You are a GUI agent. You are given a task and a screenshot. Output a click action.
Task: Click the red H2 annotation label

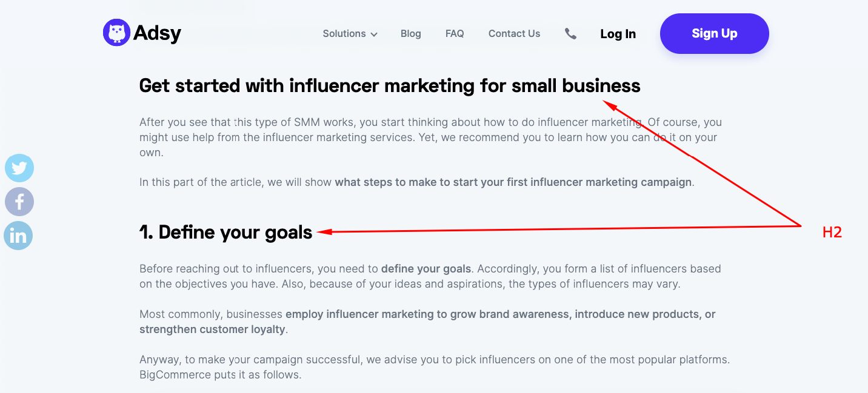click(x=832, y=232)
